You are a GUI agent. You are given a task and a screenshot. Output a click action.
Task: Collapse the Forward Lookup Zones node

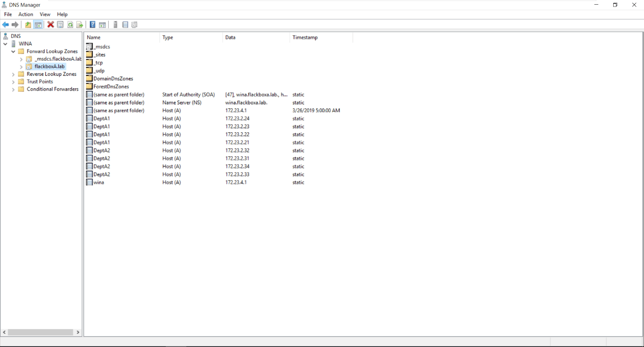[13, 51]
